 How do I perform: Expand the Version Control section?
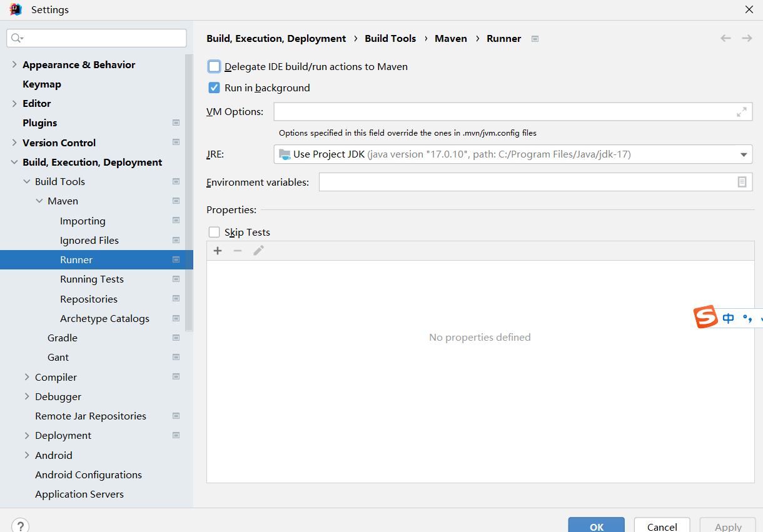tap(14, 143)
